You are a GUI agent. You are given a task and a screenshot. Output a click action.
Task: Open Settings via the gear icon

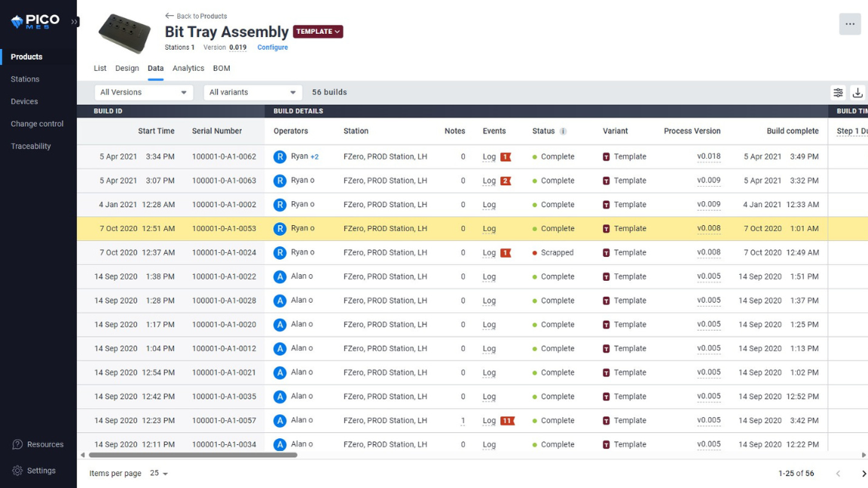(x=17, y=470)
